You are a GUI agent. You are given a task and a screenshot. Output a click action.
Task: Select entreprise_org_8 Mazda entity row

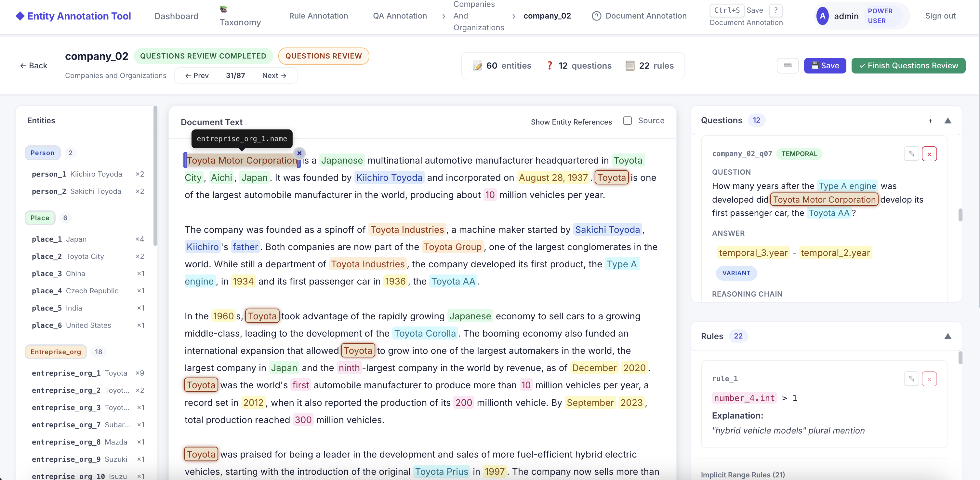(x=88, y=442)
